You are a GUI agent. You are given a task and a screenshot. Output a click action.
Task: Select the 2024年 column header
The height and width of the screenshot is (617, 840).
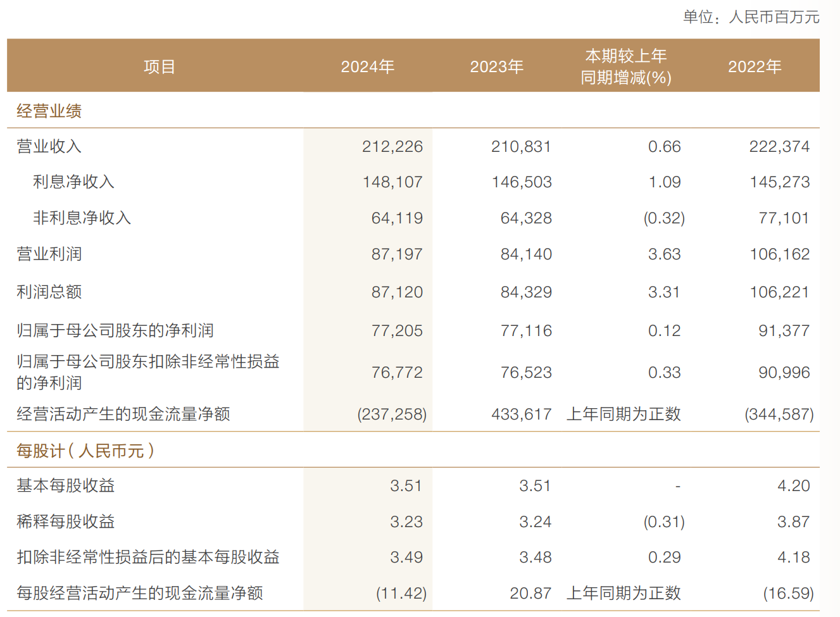[x=367, y=66]
